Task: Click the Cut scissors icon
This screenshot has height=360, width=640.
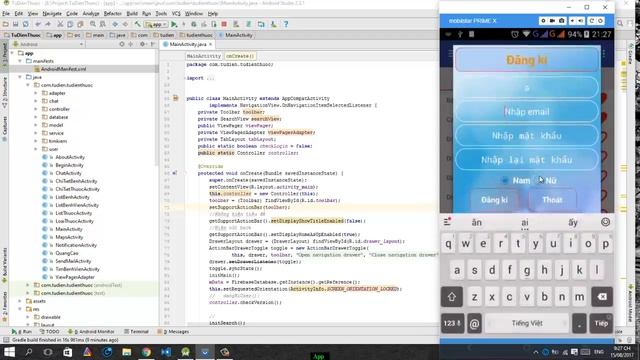Action: (60, 24)
